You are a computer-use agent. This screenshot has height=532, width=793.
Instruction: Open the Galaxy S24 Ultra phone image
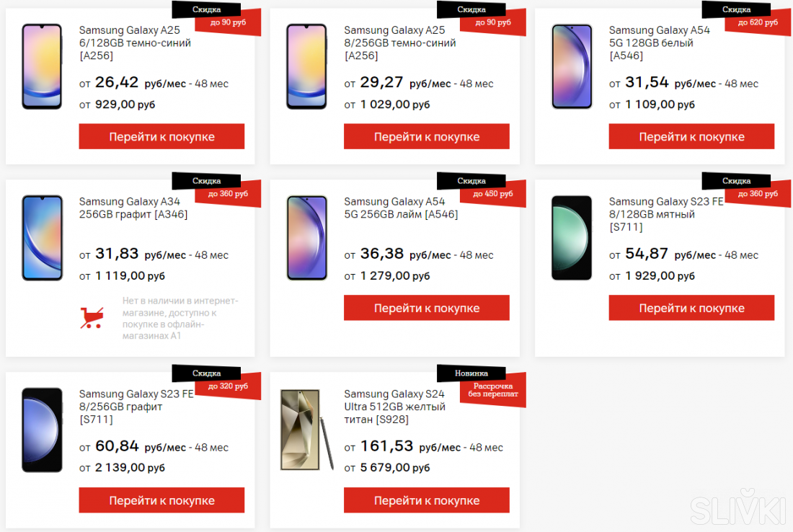307,430
